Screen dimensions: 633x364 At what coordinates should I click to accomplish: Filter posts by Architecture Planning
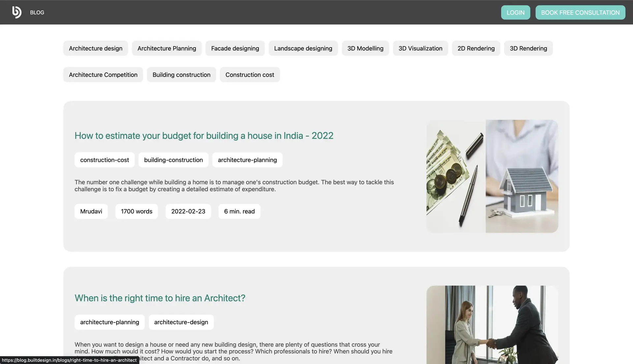tap(166, 48)
